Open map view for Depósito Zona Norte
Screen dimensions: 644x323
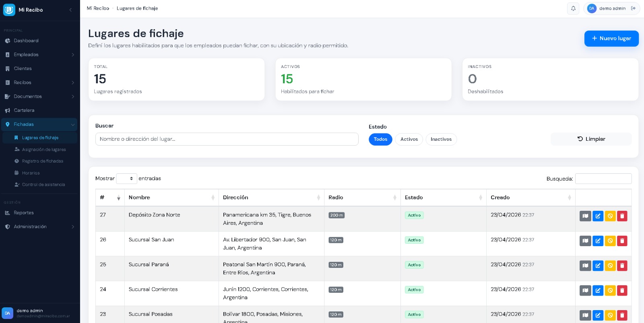(585, 216)
